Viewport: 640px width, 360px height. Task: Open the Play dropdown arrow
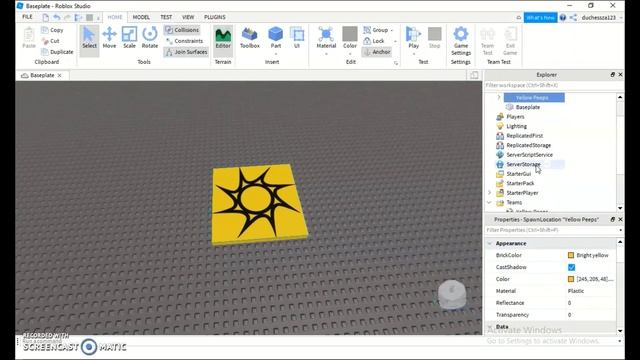click(x=413, y=54)
